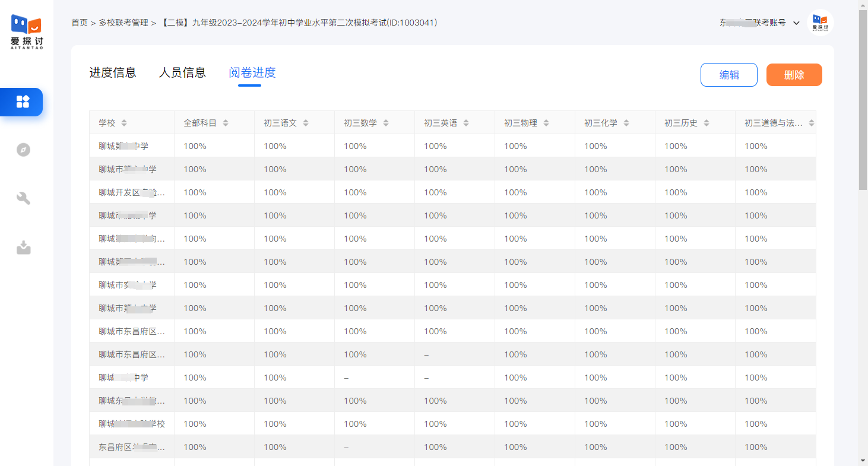
Task: Click the user avatar in top right
Action: pos(820,23)
